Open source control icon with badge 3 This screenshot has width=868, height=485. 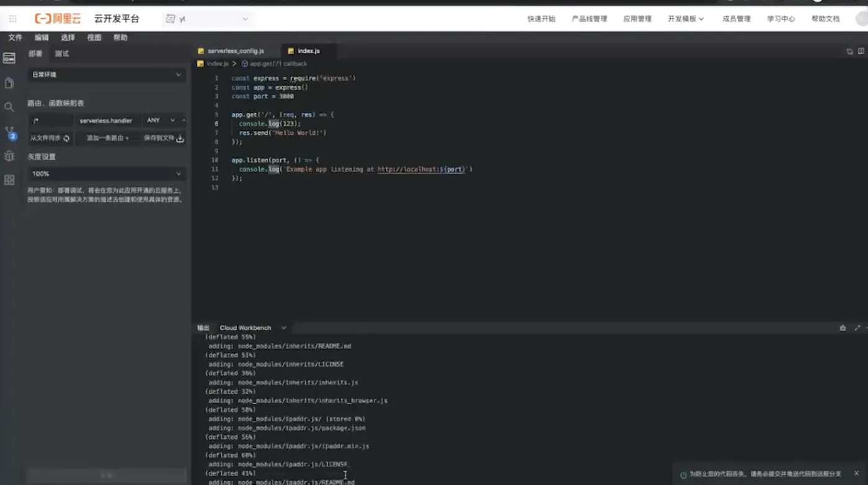[10, 133]
